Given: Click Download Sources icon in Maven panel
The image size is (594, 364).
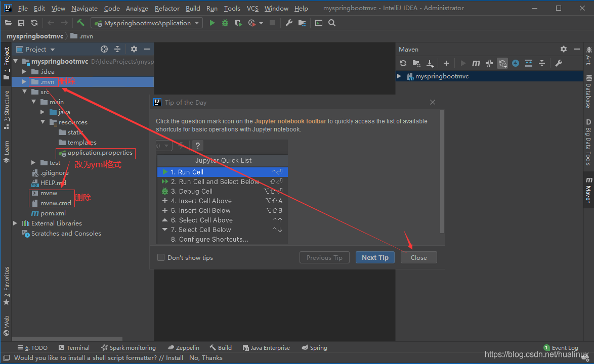Looking at the screenshot, I should [x=430, y=63].
